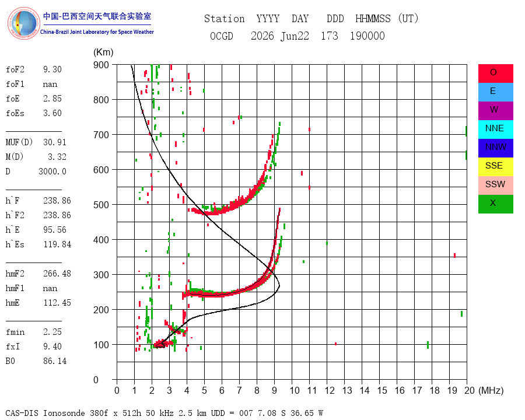525x420 pixels.
Task: Select the red O legend swatch
Action: [x=495, y=73]
